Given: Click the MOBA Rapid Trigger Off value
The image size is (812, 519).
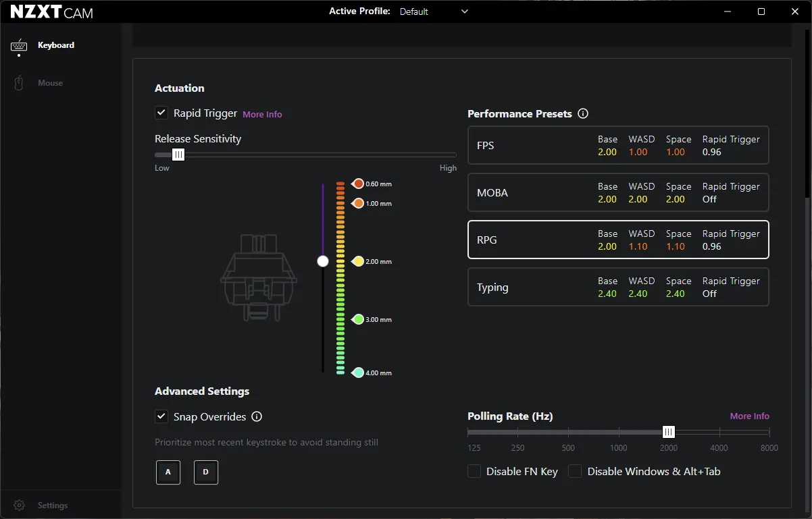Looking at the screenshot, I should (x=709, y=199).
